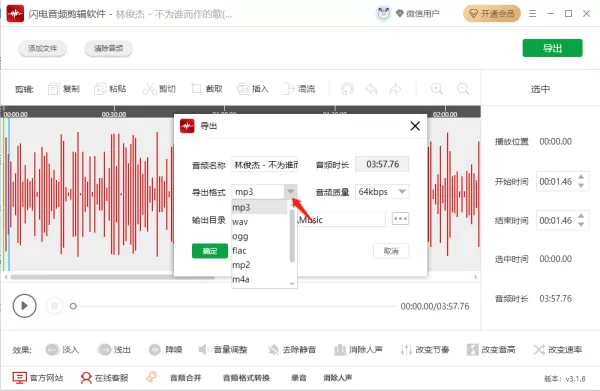Image resolution: width=600 pixels, height=391 pixels.
Task: Click the Mix (混流) tool
Action: tap(299, 89)
